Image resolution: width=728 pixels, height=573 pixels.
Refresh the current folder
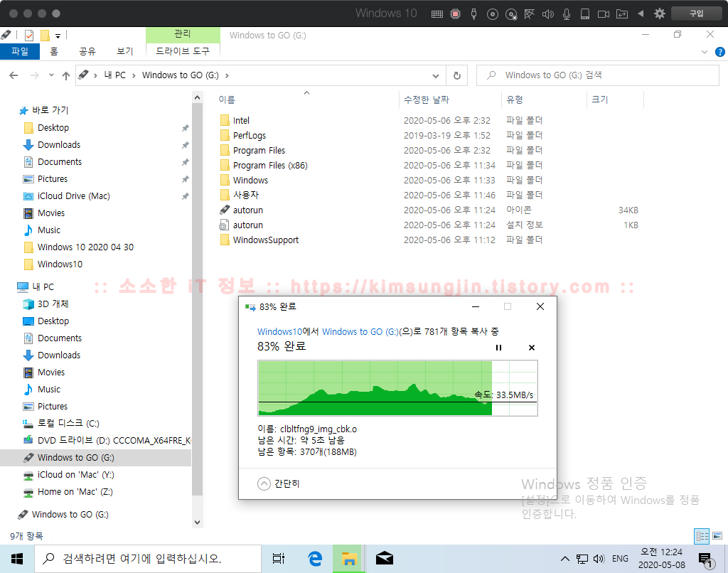(457, 75)
